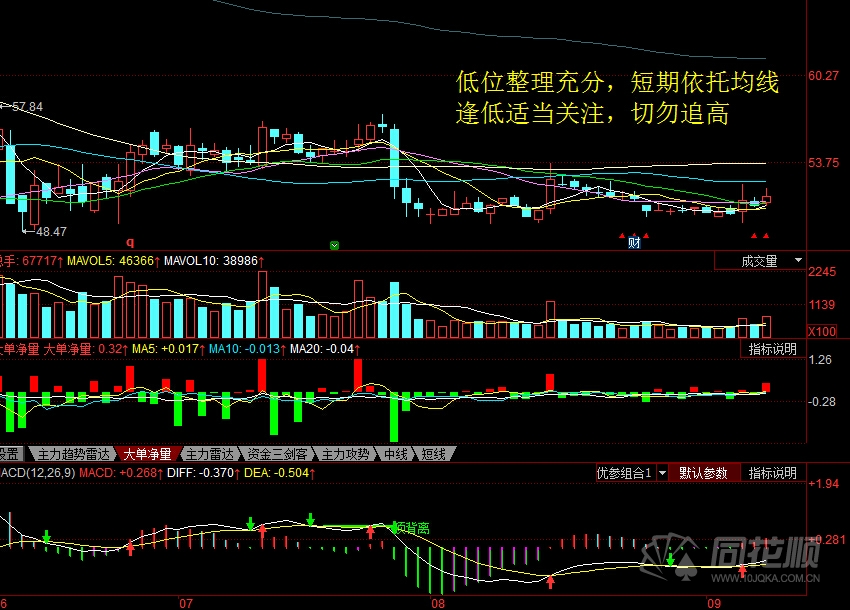Viewport: 850px width, 610px height.
Task: Click the 默认参数 button
Action: coord(704,473)
